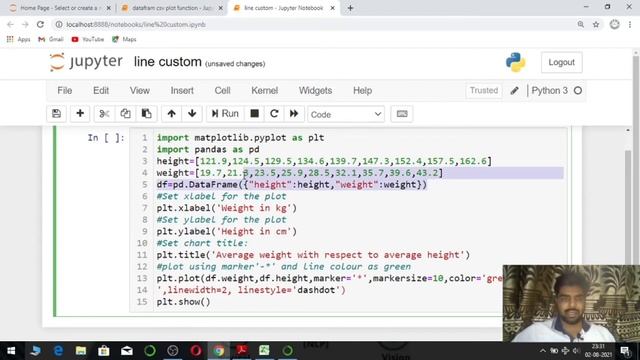Image resolution: width=640 pixels, height=360 pixels.
Task: Close the line custom browser tab
Action: pyautogui.click(x=332, y=8)
